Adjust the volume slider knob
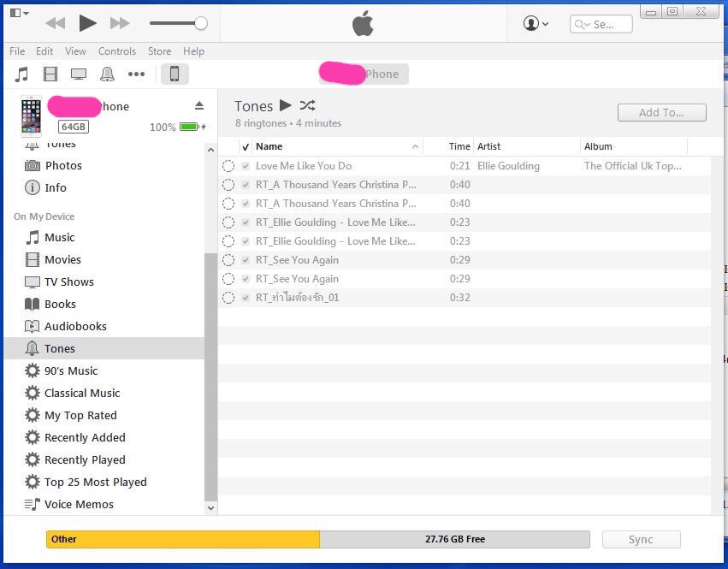Screen dimensions: 728x569 201,23
